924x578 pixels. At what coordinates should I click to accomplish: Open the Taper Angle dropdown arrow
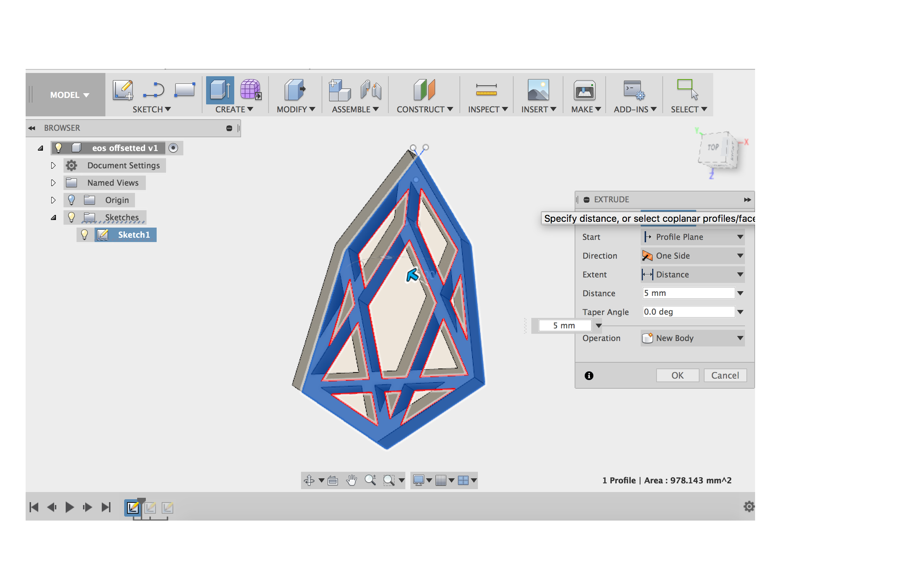click(740, 312)
